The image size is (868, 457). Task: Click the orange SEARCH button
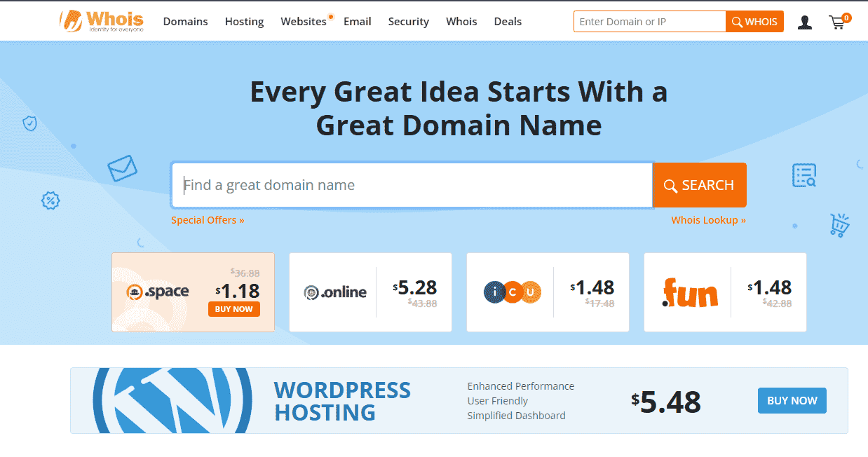point(700,185)
